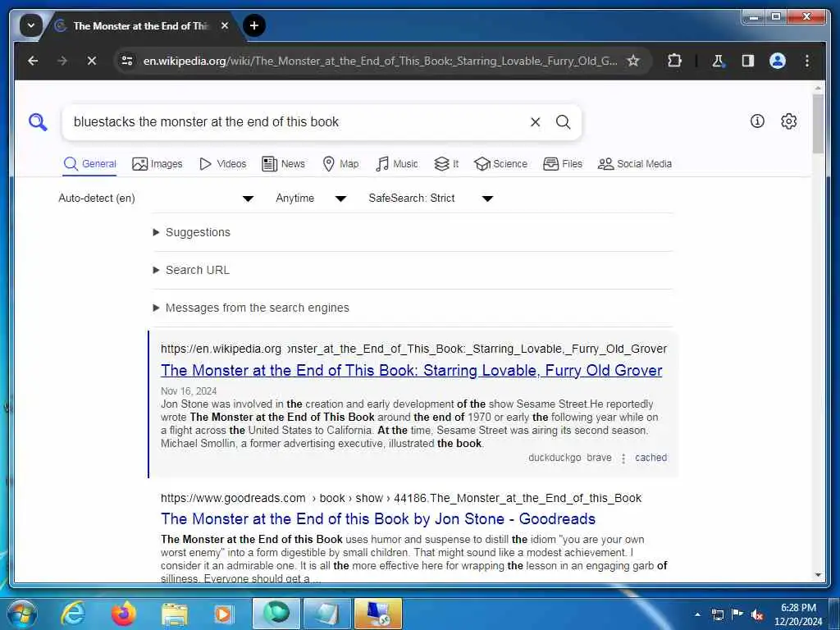Screen dimensions: 840x630
Task: Open result options three-dot icon
Action: (x=623, y=459)
